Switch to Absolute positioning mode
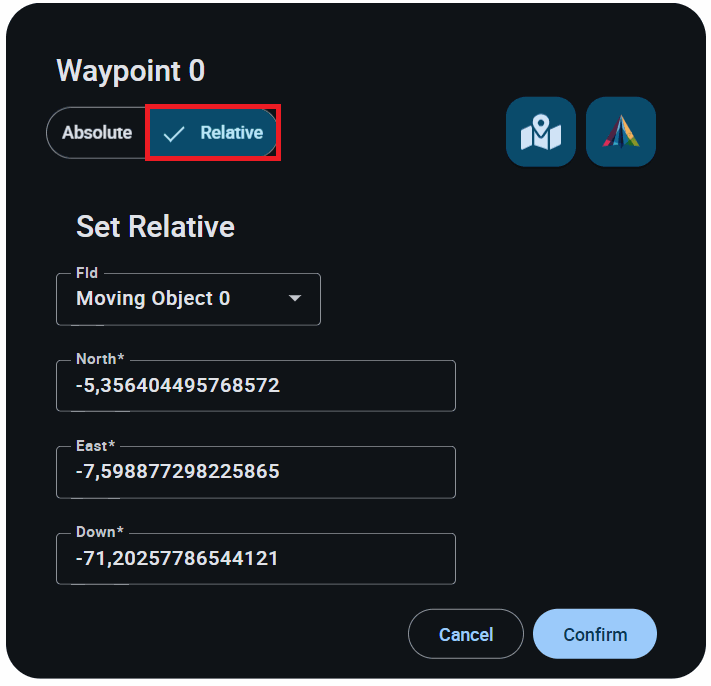Image resolution: width=711 pixels, height=686 pixels. coord(97,133)
